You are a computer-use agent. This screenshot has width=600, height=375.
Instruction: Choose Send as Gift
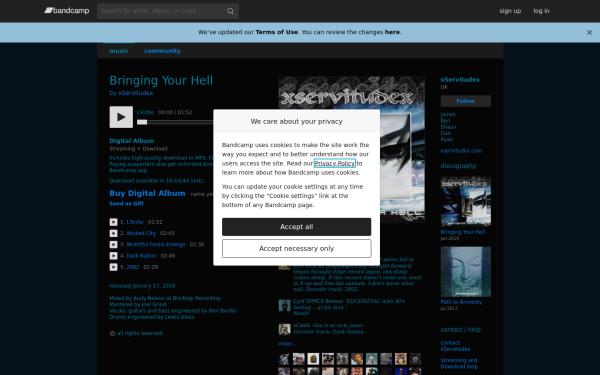click(127, 204)
